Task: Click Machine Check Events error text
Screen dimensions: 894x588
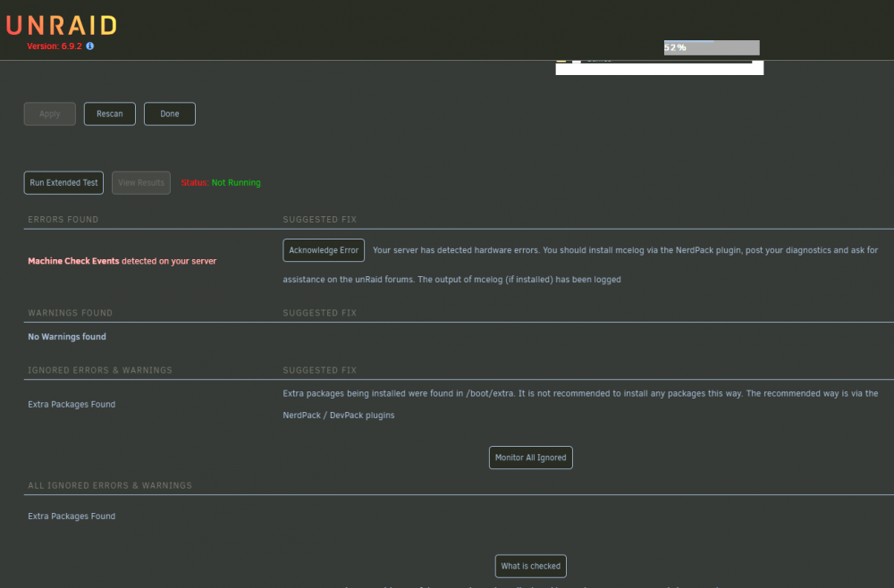Action: (x=122, y=261)
